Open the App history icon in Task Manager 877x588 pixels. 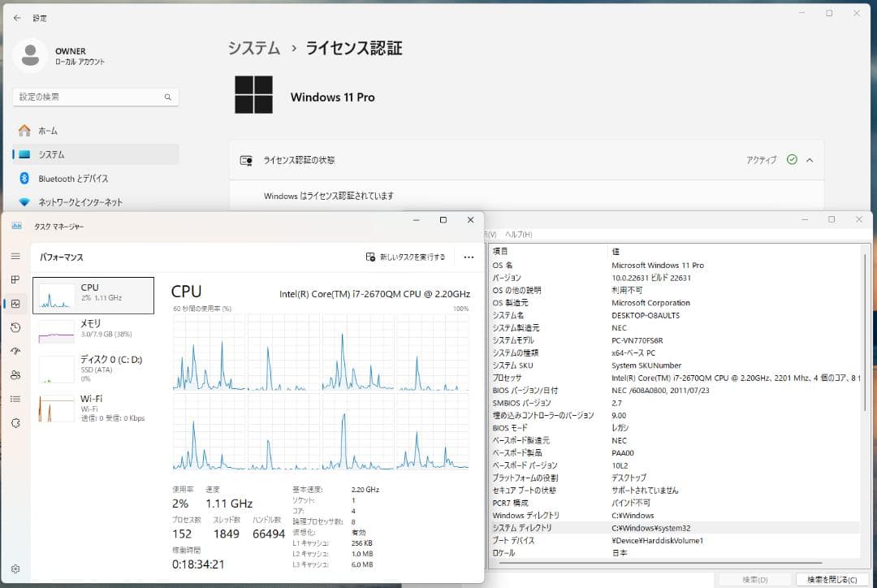click(x=14, y=327)
